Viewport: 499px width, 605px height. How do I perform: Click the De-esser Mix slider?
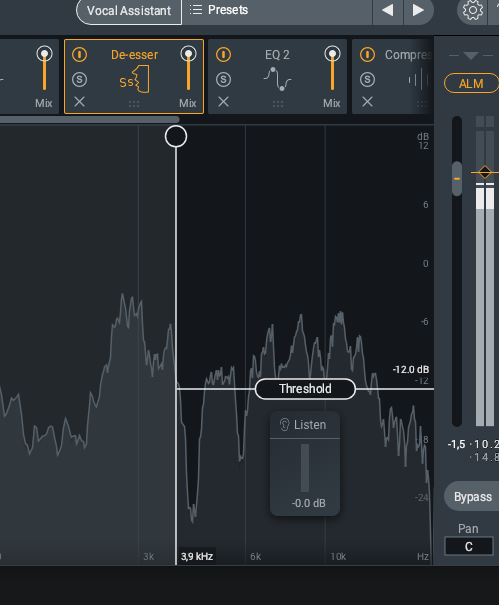coord(188,69)
